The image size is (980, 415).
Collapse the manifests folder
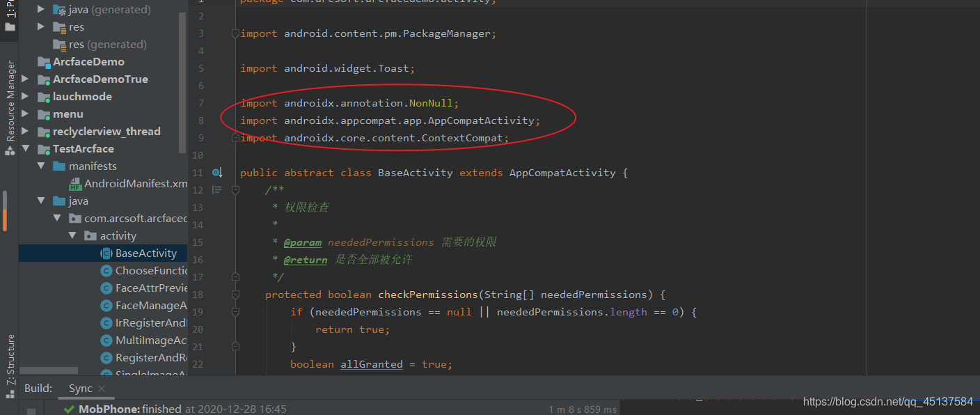(x=41, y=166)
